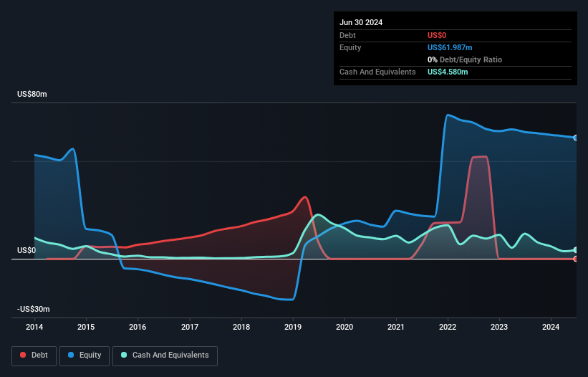Click the US$80m y-axis label
The width and height of the screenshot is (588, 377).
pyautogui.click(x=32, y=94)
